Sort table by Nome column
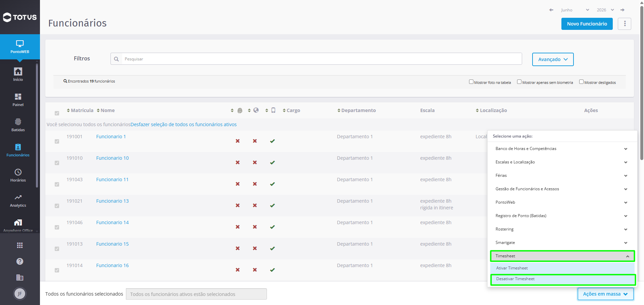 [x=105, y=110]
